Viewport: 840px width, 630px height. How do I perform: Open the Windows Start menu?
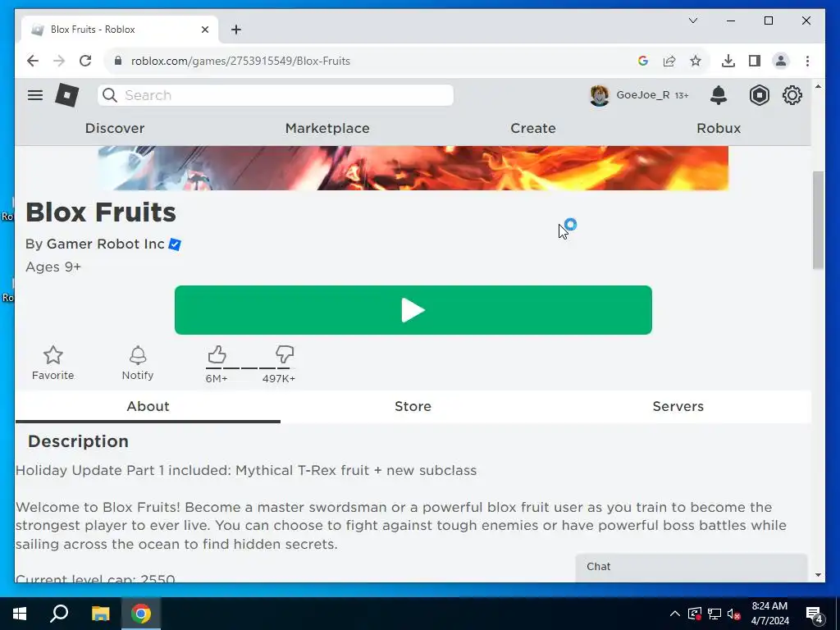[x=20, y=614]
